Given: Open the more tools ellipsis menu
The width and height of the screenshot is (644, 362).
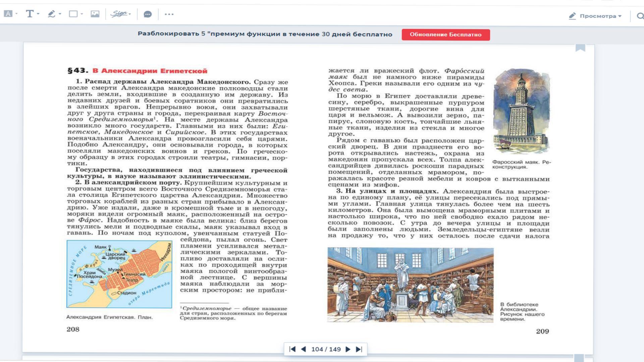Looking at the screenshot, I should [x=169, y=14].
